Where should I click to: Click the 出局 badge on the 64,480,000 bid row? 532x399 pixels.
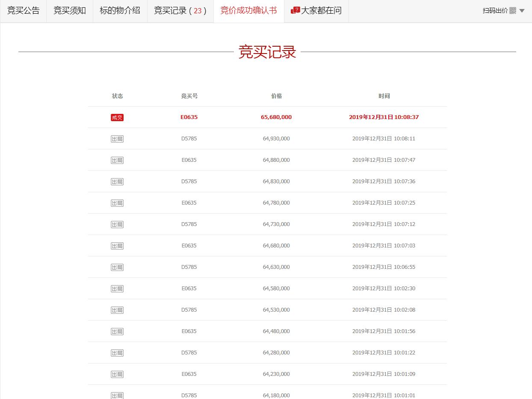(x=117, y=331)
